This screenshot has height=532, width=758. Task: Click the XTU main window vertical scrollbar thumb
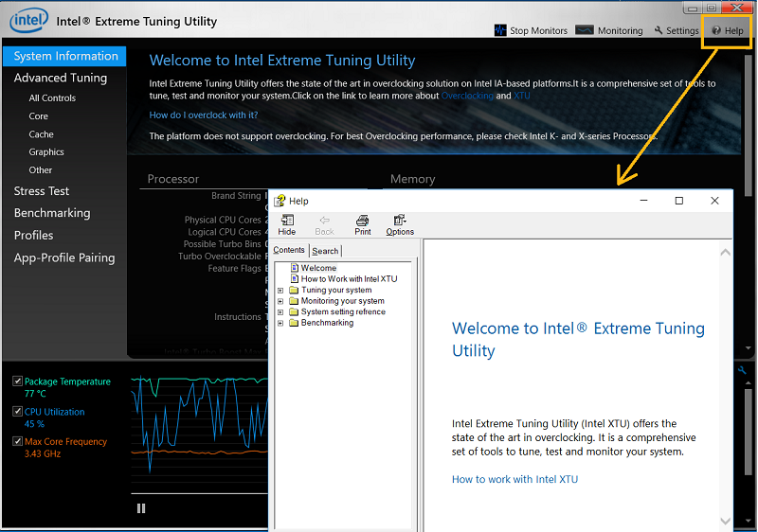(749, 125)
